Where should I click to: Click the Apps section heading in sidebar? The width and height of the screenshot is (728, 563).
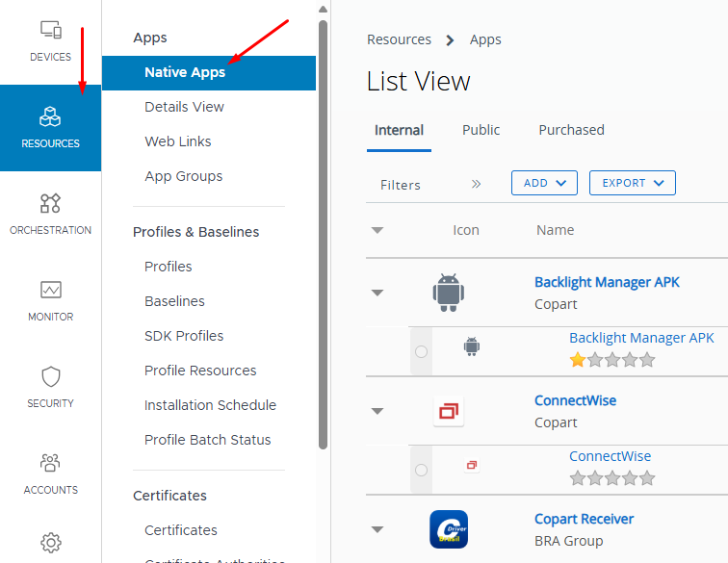150,38
